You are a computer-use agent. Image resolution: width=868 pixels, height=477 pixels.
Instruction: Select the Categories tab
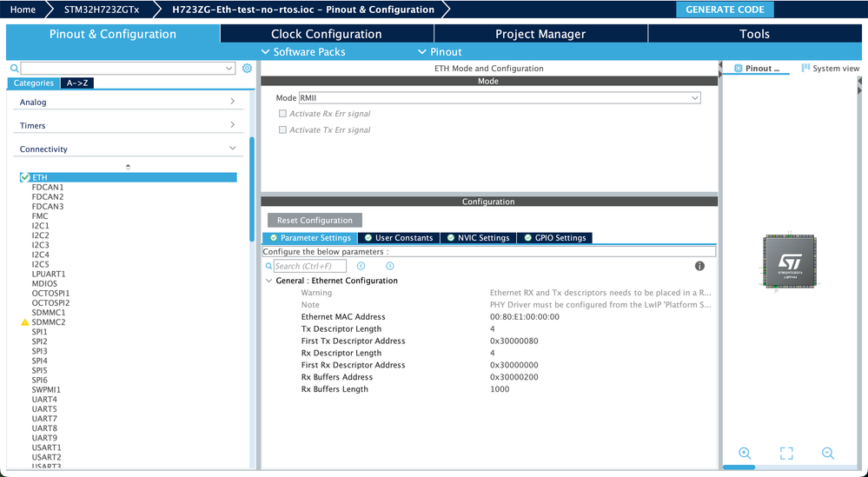point(34,83)
